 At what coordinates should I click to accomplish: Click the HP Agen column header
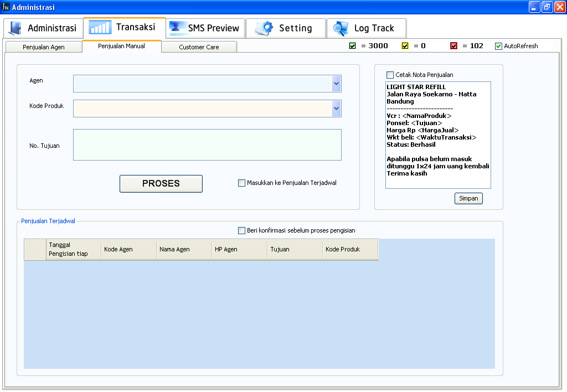coord(239,249)
